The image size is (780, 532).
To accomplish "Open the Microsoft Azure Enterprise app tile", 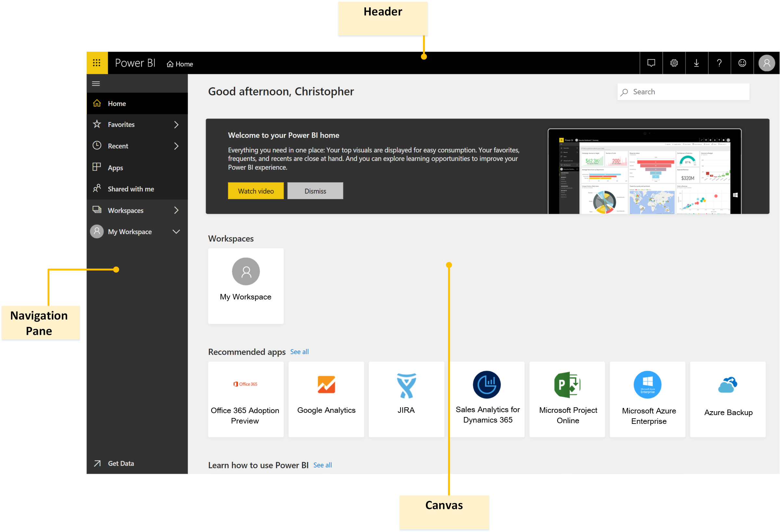I will coord(647,399).
